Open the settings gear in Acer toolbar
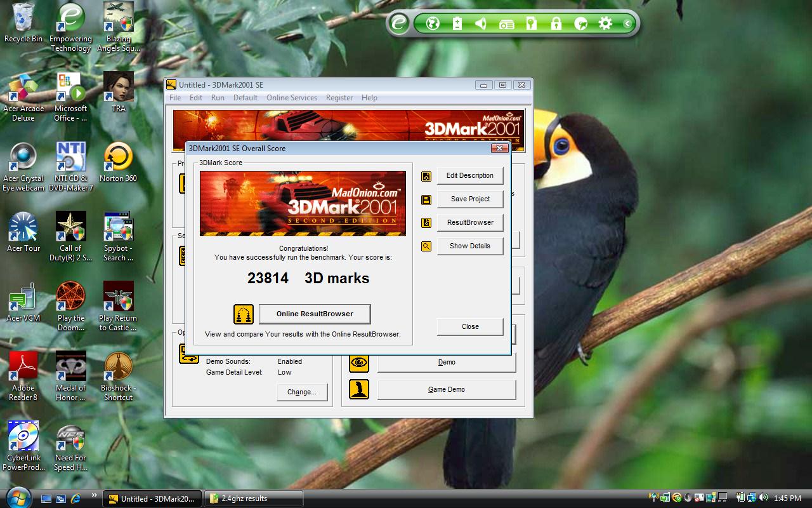Viewport: 812px width, 508px height. point(605,24)
